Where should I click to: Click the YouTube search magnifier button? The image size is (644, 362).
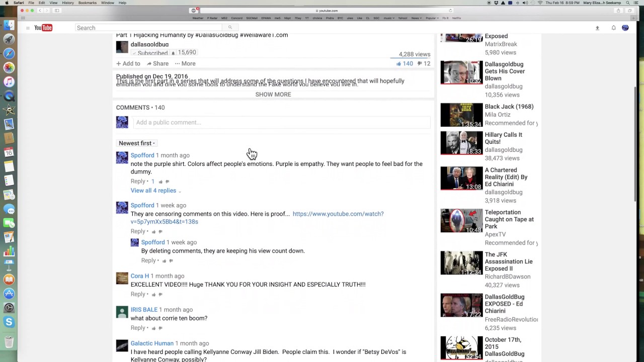pyautogui.click(x=230, y=28)
